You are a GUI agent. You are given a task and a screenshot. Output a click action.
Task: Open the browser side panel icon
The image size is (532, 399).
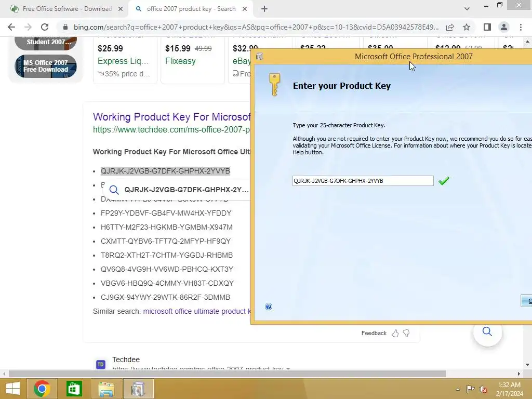click(x=487, y=27)
